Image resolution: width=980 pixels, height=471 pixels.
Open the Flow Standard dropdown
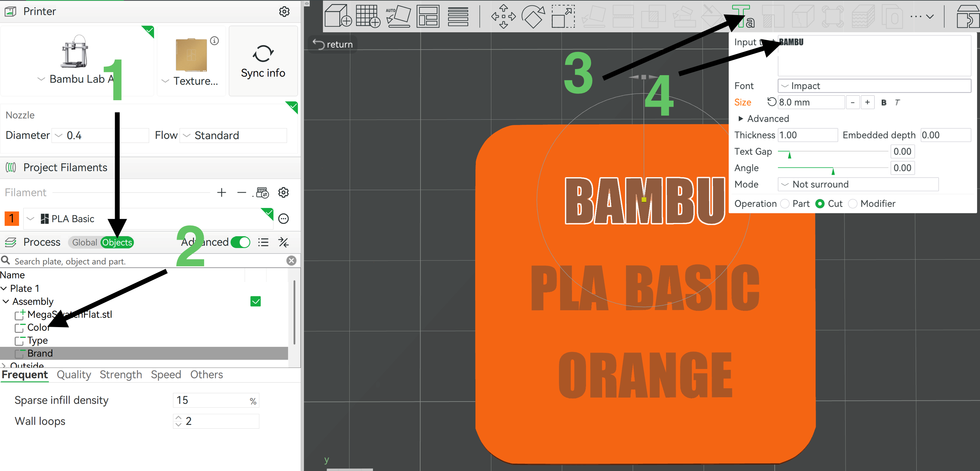click(233, 136)
